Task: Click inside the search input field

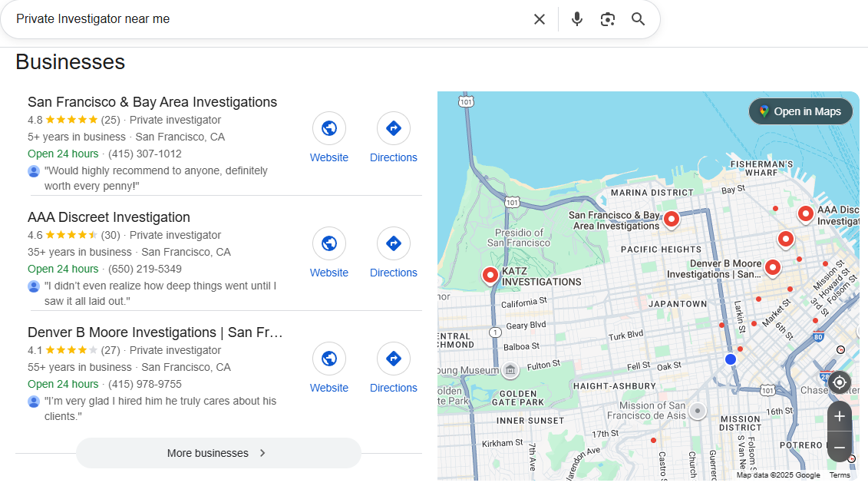Action: pyautogui.click(x=269, y=19)
